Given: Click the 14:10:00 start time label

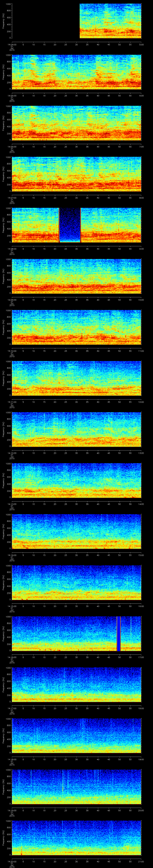Looking at the screenshot, I should click(x=12, y=351).
